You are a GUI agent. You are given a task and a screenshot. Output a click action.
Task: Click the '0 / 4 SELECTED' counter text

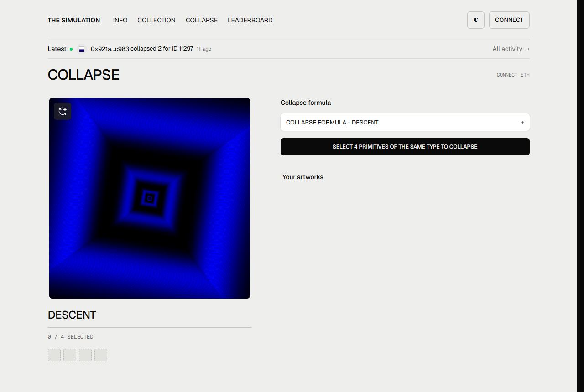(x=70, y=337)
